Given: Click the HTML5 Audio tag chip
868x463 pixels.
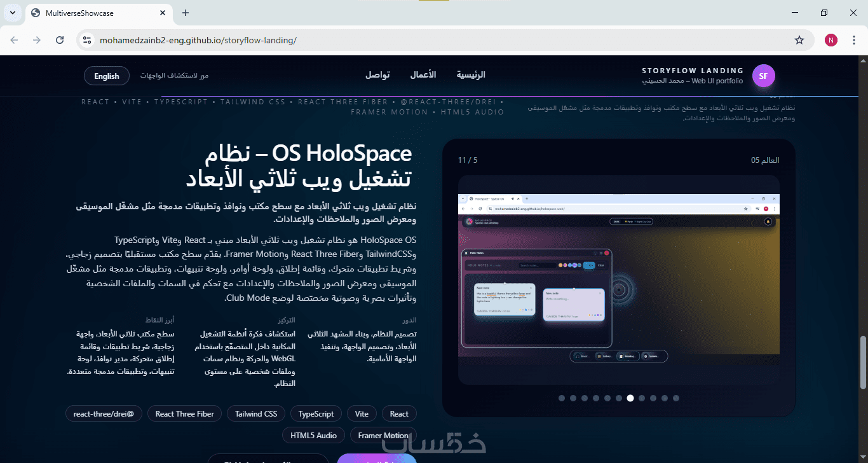Looking at the screenshot, I should click(x=314, y=436).
